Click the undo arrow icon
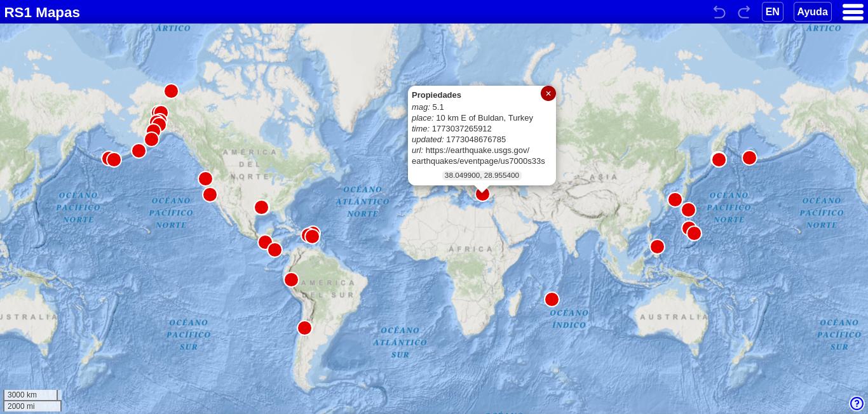The height and width of the screenshot is (414, 868). pyautogui.click(x=719, y=12)
